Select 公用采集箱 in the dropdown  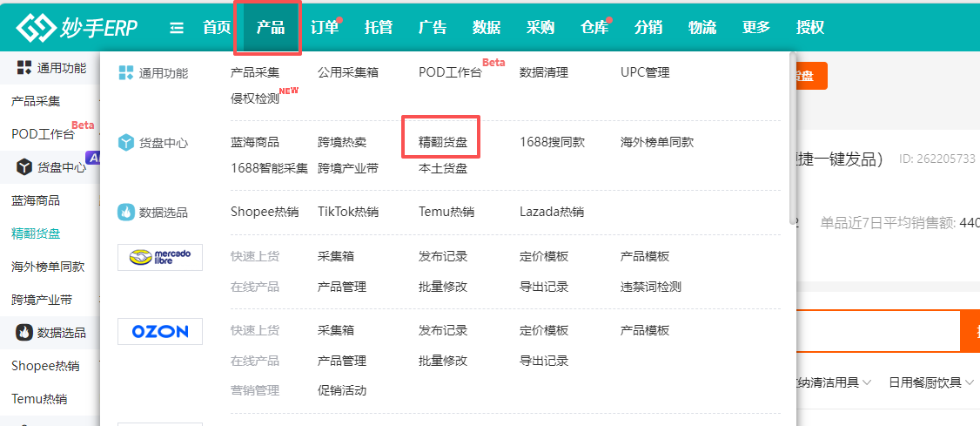click(x=348, y=72)
